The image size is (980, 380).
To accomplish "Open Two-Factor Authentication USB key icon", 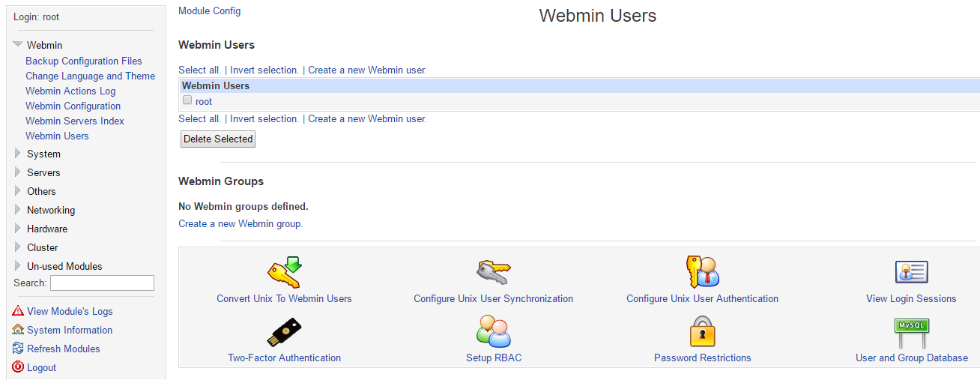I will pos(284,333).
